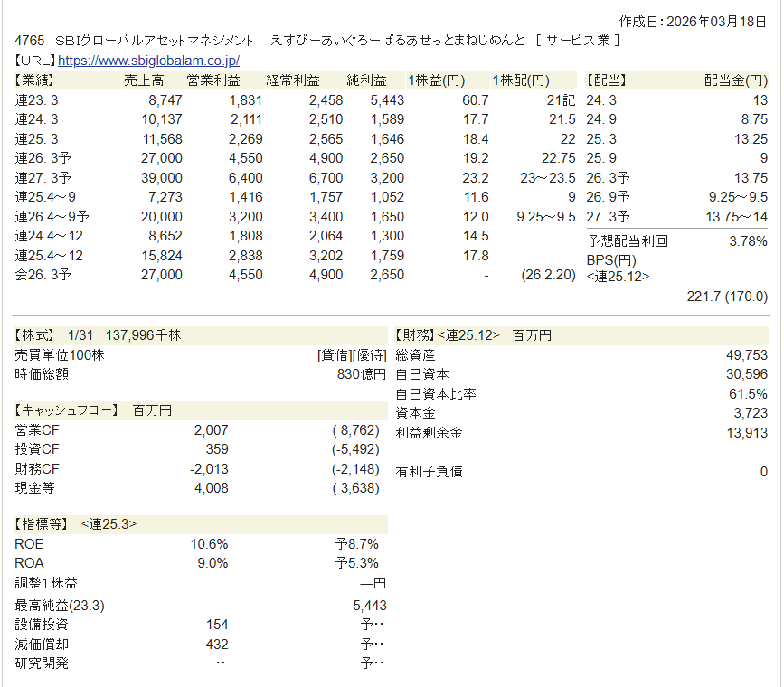Image resolution: width=784 pixels, height=687 pixels.
Task: Click the [サービス業] sector label
Action: click(x=578, y=40)
